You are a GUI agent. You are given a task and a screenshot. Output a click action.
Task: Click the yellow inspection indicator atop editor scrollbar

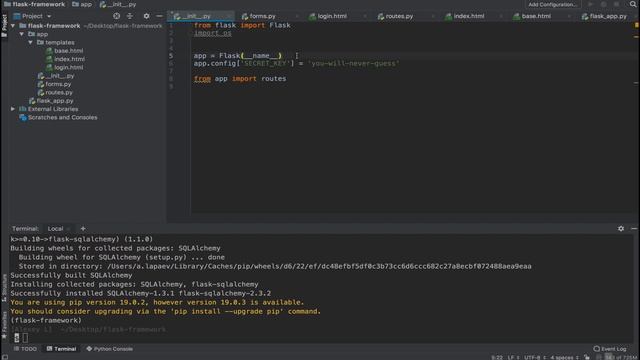(636, 25)
